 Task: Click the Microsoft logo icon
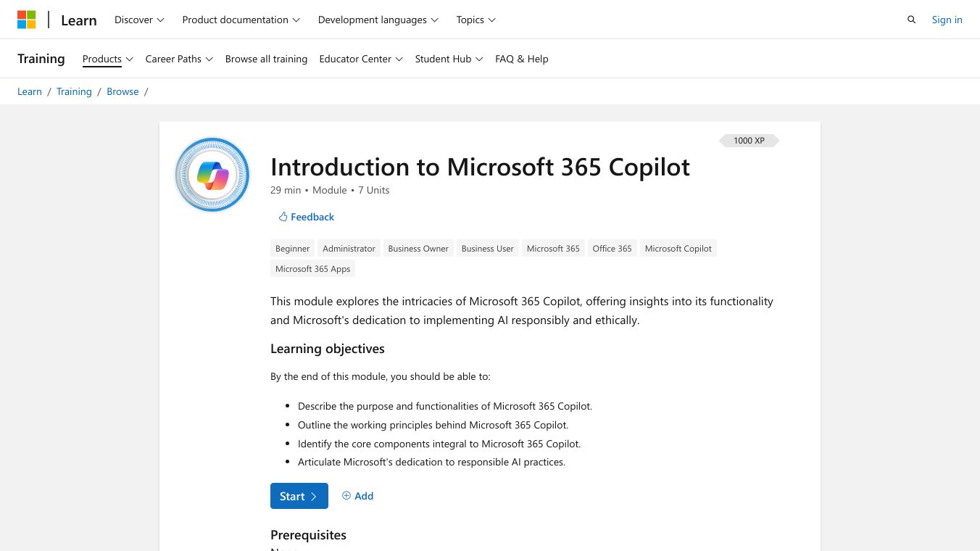tap(27, 20)
